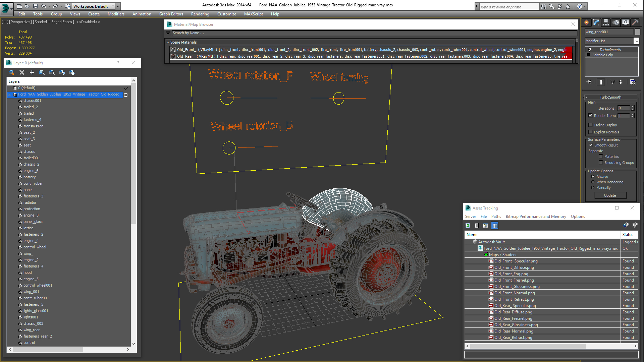Click the Undo arrow icon
644x362 pixels.
43,6
